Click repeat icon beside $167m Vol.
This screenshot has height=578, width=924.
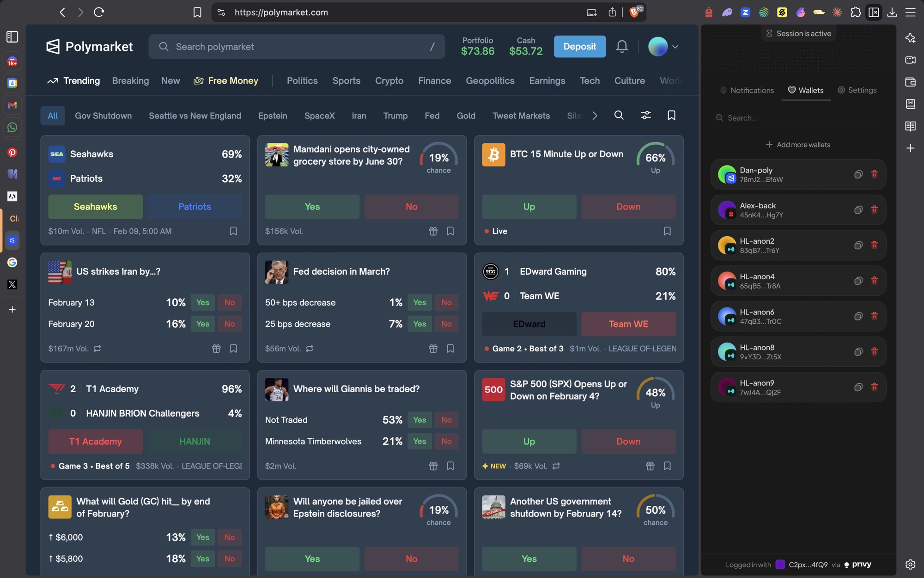tap(97, 348)
